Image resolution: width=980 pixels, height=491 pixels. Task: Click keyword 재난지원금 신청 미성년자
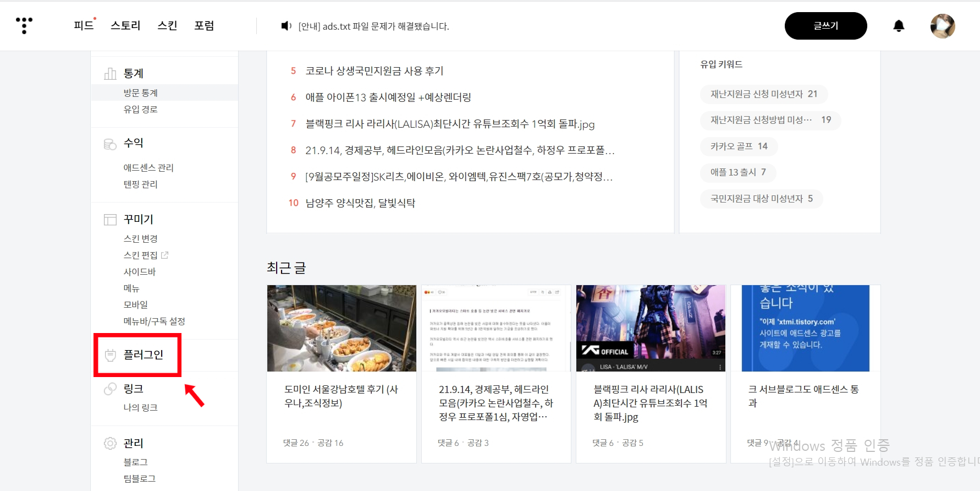pos(764,94)
